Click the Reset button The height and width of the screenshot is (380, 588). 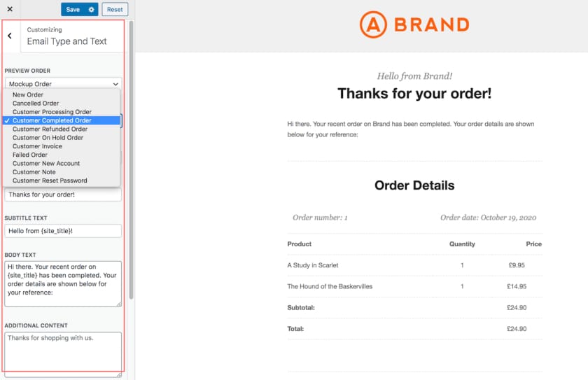(x=115, y=9)
